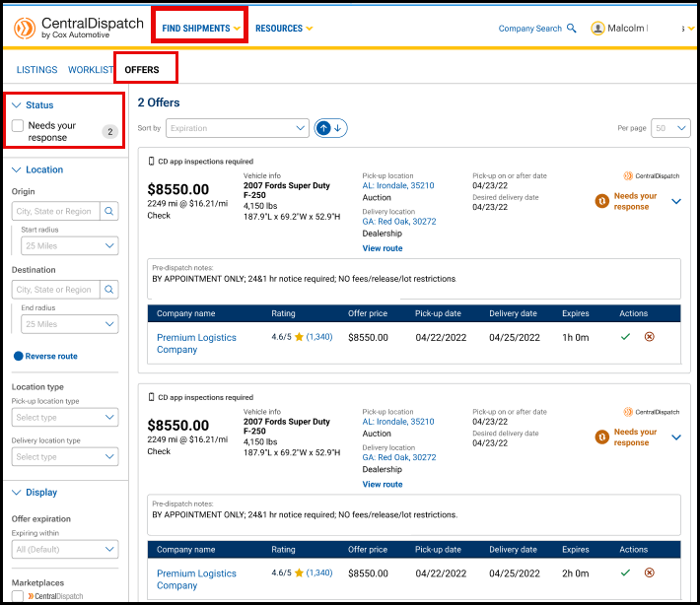This screenshot has width=700, height=605.
Task: Accept the offer expiring in 2h 0m
Action: click(x=625, y=572)
